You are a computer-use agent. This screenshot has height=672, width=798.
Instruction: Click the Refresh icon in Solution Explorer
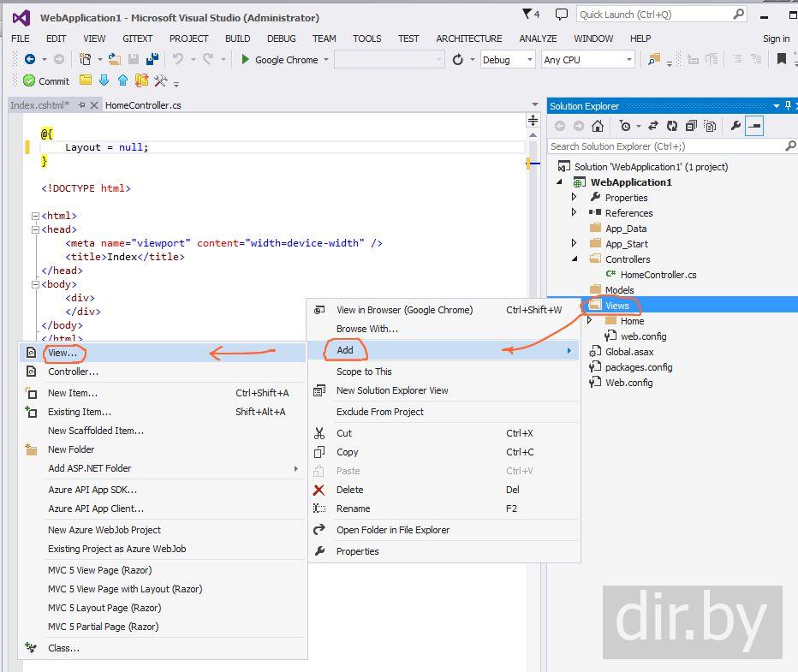[672, 126]
